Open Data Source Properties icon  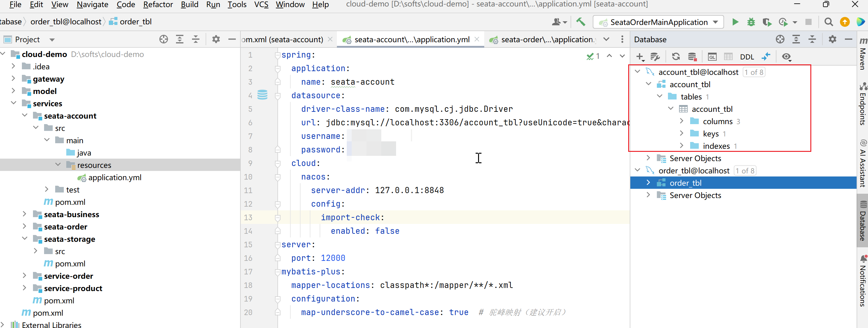pyautogui.click(x=655, y=57)
